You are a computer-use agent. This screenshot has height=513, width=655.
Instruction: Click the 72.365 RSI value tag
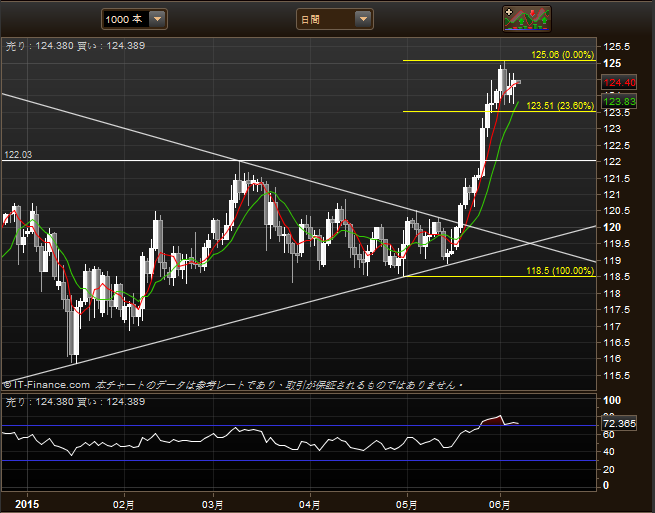coord(619,424)
